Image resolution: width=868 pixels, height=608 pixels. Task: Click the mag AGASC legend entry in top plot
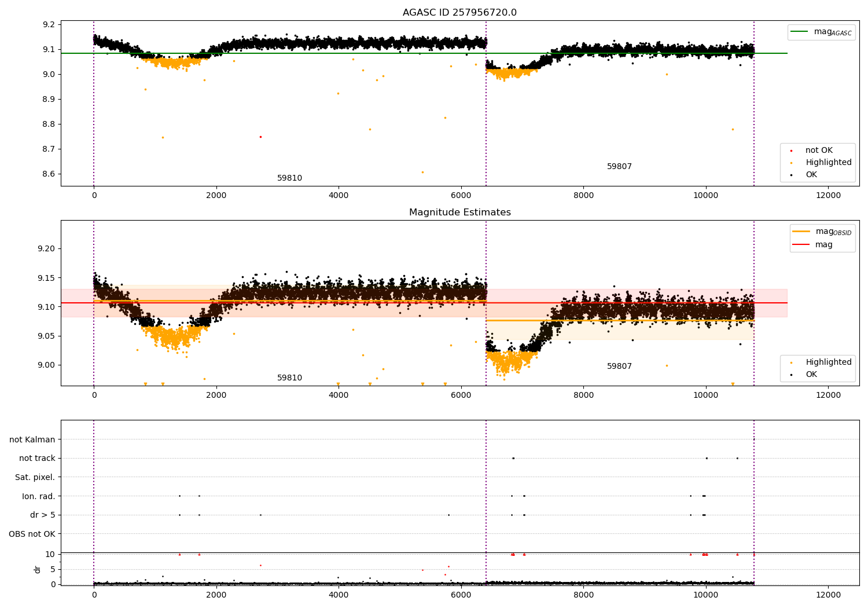[x=822, y=32]
